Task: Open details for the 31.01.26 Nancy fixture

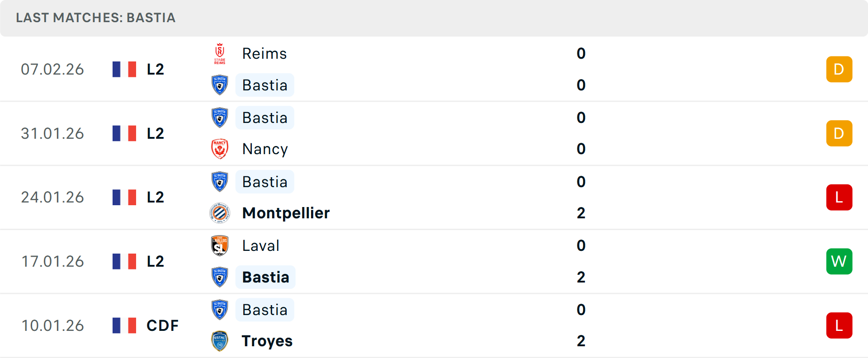Action: click(x=434, y=133)
